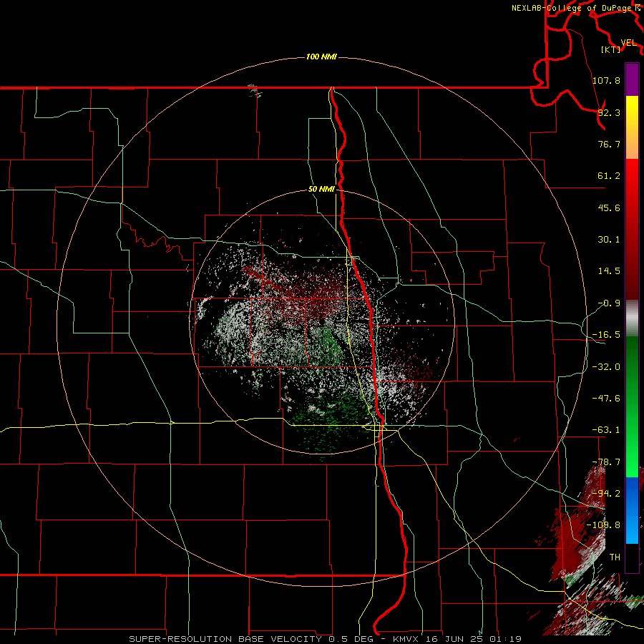
Task: Select the -0.9 velocity scale value
Action: point(609,303)
